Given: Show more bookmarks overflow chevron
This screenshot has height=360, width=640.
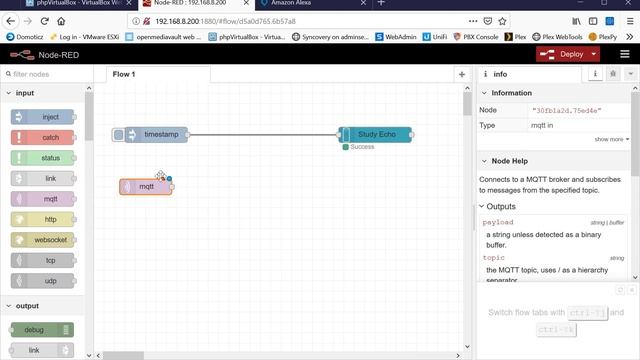Looking at the screenshot, I should pyautogui.click(x=630, y=37).
